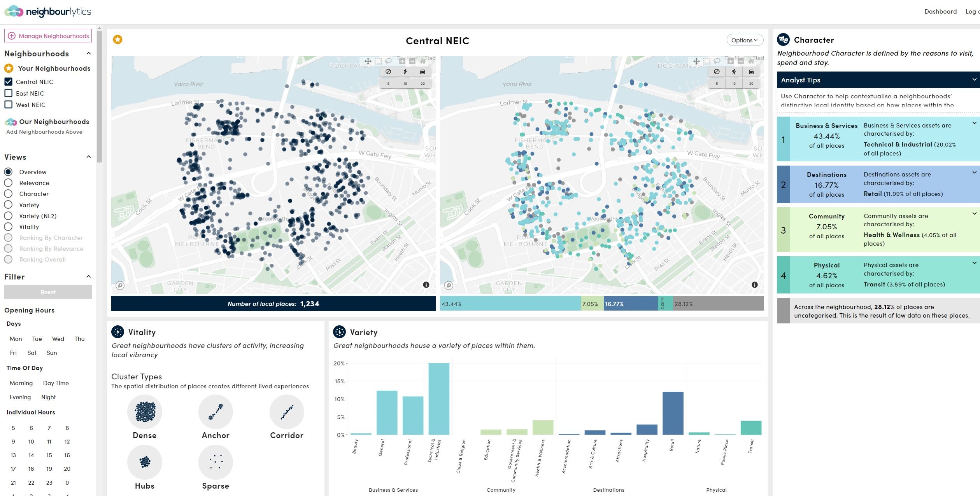Uncheck the Central NEIC checkbox
Viewport: 980px width, 496px height.
pos(8,82)
